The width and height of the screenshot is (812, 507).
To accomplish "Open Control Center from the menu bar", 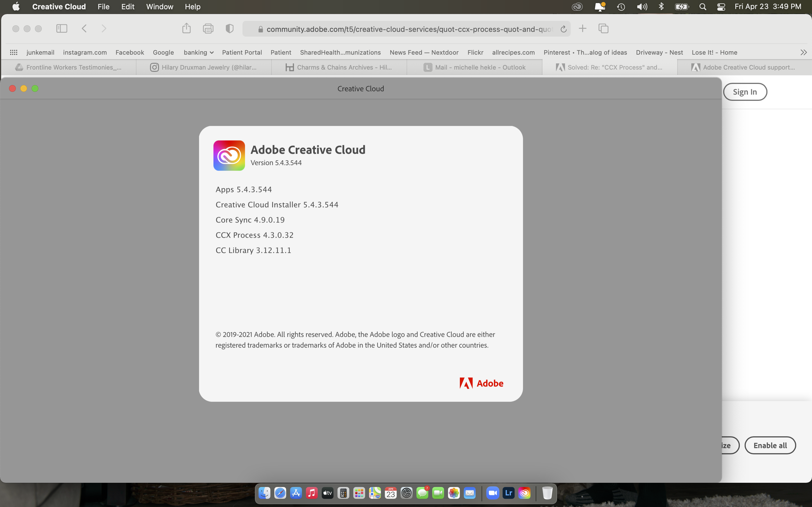I will pos(721,7).
